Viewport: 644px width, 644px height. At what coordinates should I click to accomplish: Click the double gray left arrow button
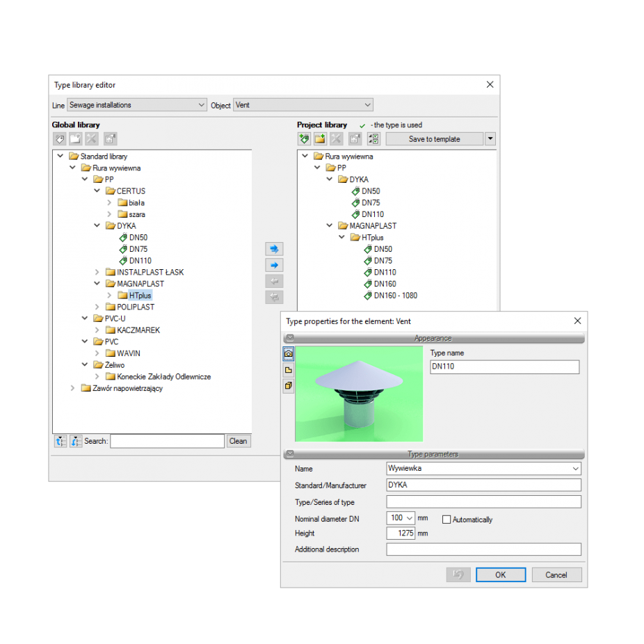(x=274, y=297)
